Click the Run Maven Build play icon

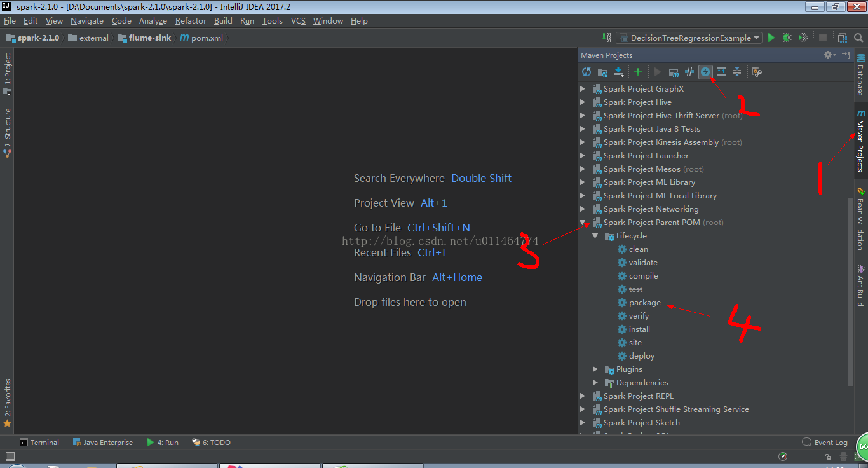click(658, 72)
